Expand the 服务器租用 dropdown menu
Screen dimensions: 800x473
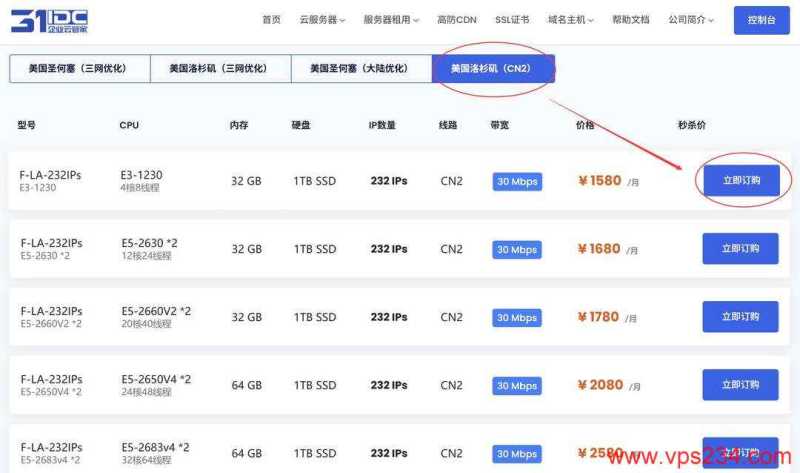click(x=390, y=20)
